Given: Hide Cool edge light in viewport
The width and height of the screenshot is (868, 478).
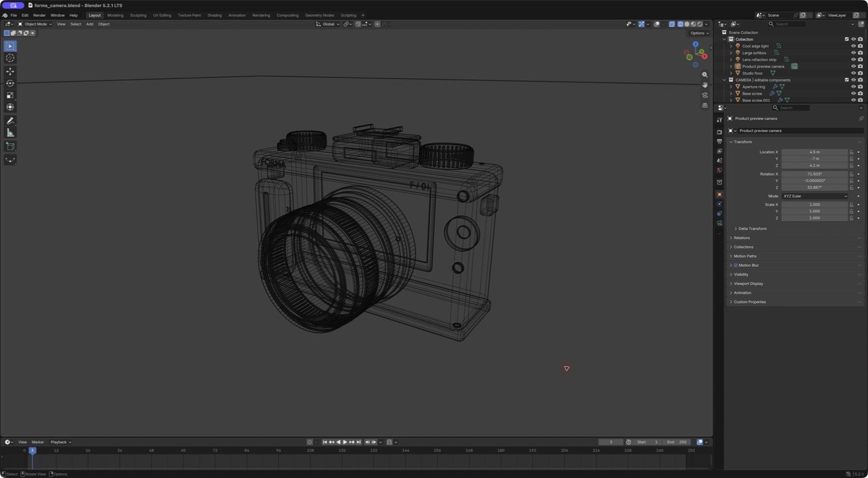Looking at the screenshot, I should click(853, 46).
